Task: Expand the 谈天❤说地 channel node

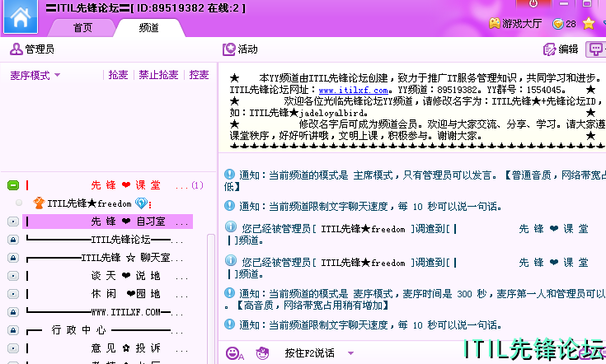Action: (13, 276)
